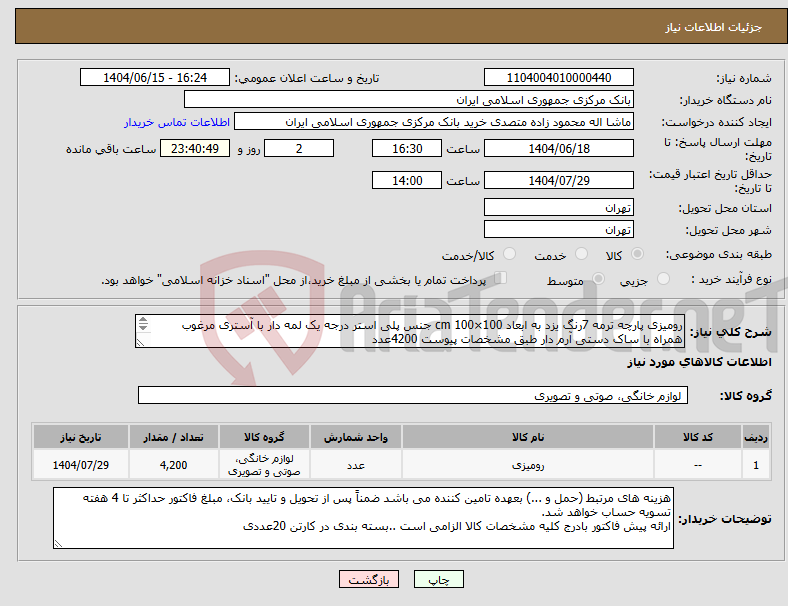Click the ردیف column header
This screenshot has width=788, height=606.
[755, 437]
